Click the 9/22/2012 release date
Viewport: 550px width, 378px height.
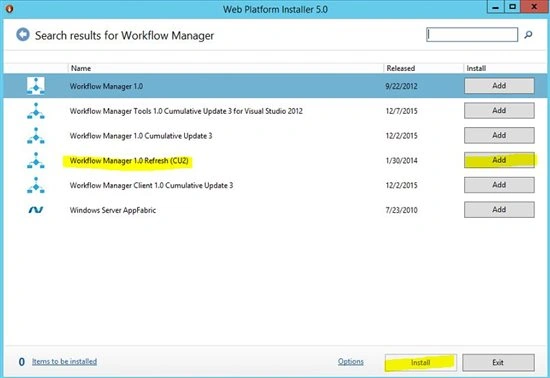pyautogui.click(x=402, y=86)
